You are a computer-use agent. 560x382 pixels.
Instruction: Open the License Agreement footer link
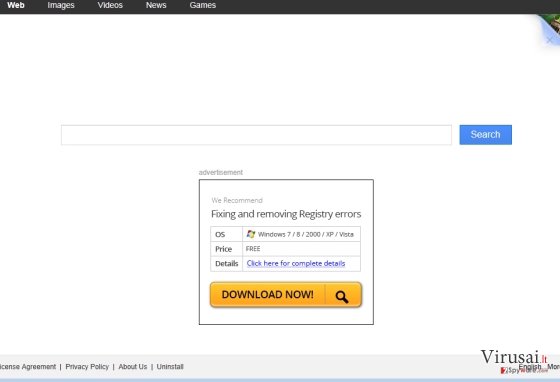point(28,367)
